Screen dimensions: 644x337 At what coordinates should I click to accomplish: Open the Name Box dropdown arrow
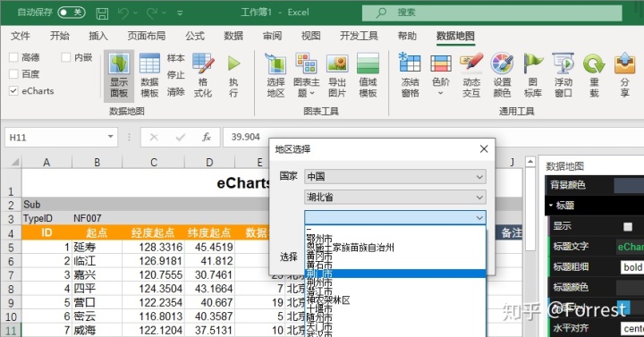tap(110, 137)
